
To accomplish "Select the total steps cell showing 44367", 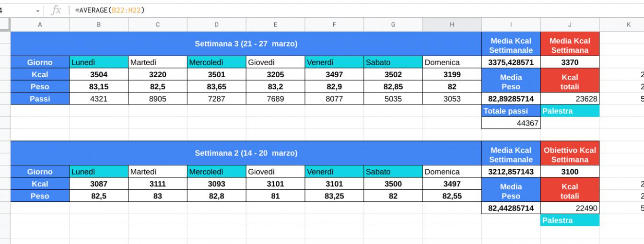I will (511, 124).
